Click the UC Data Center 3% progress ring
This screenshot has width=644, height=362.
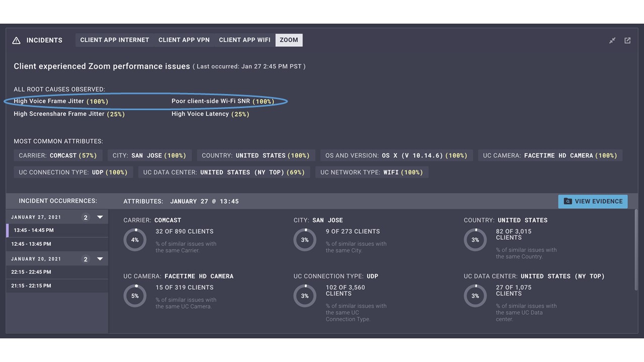point(475,296)
